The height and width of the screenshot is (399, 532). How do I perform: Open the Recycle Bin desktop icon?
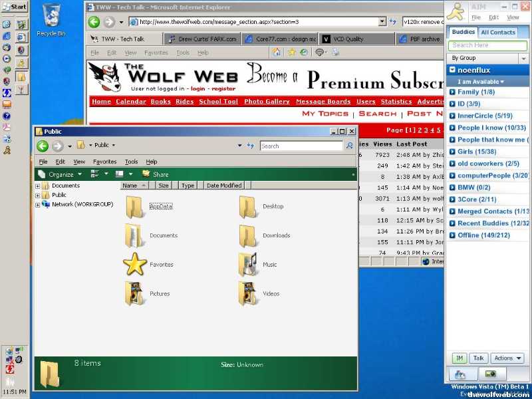coord(51,17)
